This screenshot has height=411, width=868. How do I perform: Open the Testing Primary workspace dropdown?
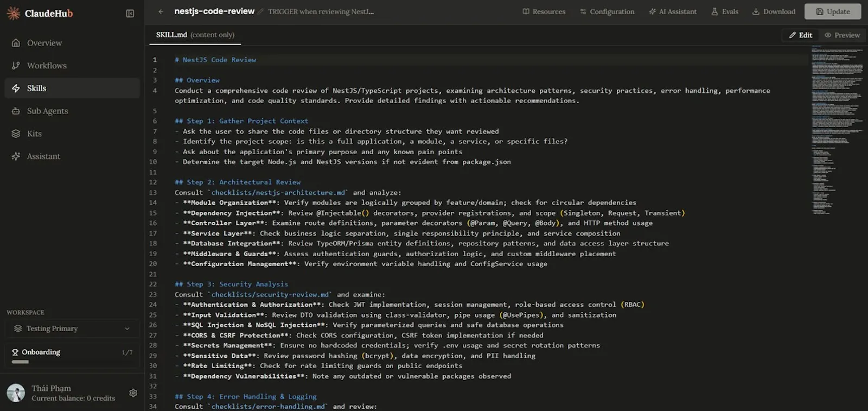(x=72, y=328)
